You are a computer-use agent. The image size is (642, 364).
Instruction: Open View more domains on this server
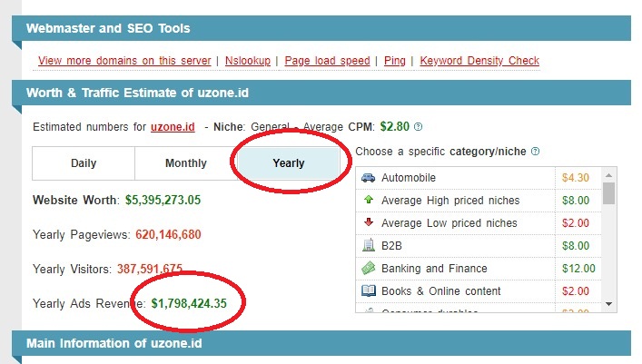click(124, 61)
